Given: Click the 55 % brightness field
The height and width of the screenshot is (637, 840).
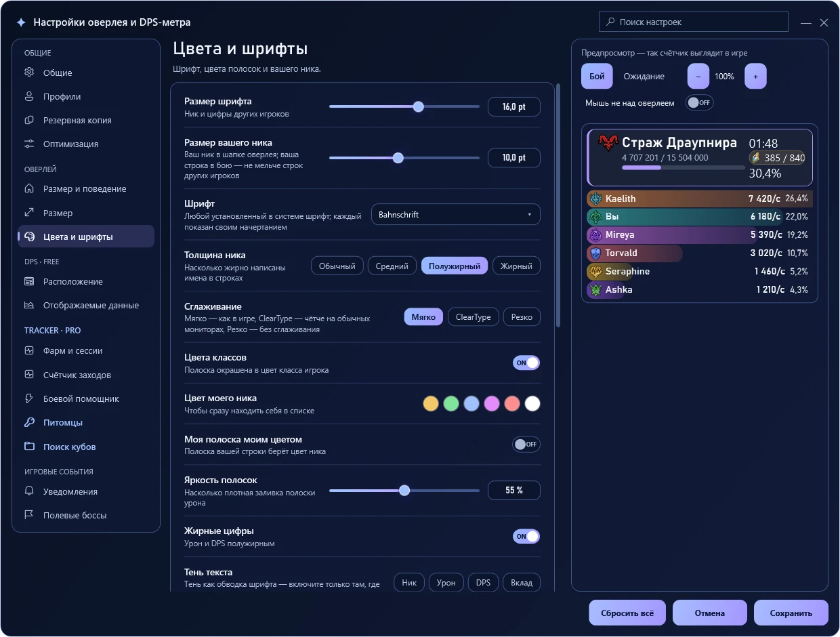Looking at the screenshot, I should pos(514,490).
